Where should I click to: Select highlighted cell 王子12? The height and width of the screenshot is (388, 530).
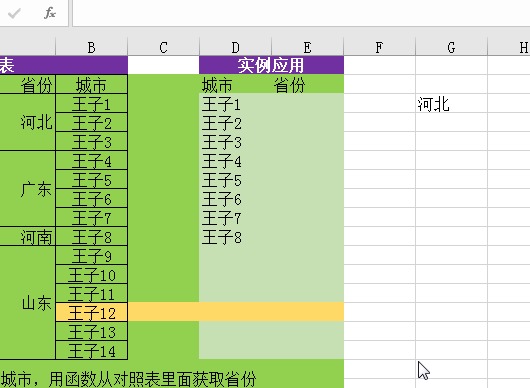click(x=91, y=312)
